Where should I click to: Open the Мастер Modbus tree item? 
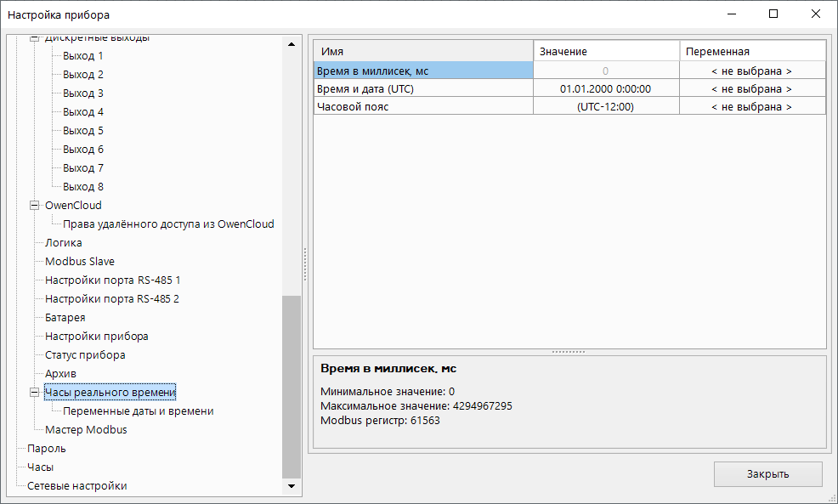coord(86,430)
